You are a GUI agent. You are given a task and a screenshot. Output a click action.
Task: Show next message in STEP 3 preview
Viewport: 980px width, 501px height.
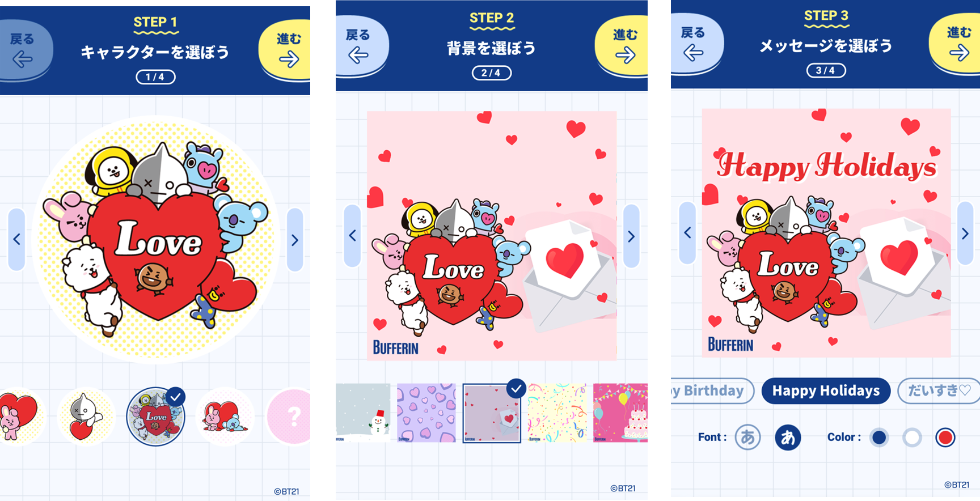point(965,233)
